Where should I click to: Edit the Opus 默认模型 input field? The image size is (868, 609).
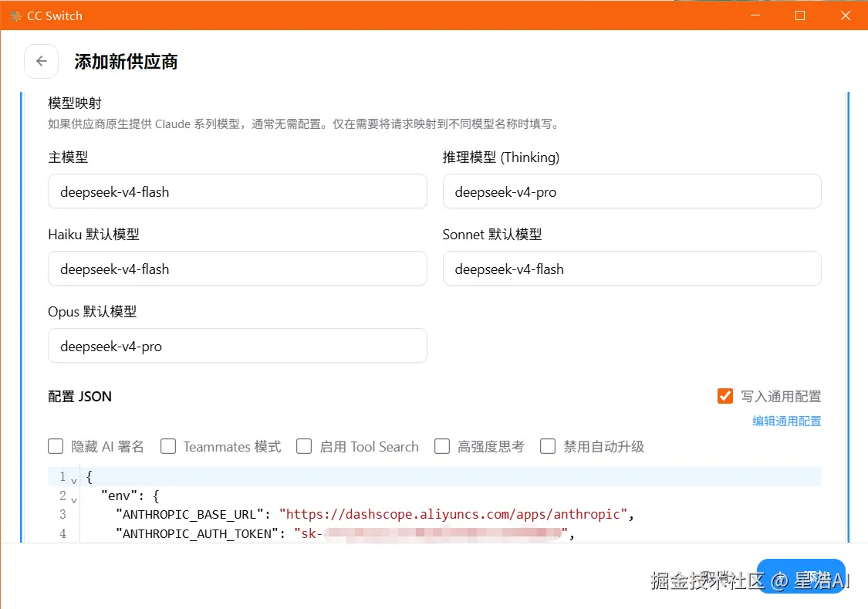238,346
